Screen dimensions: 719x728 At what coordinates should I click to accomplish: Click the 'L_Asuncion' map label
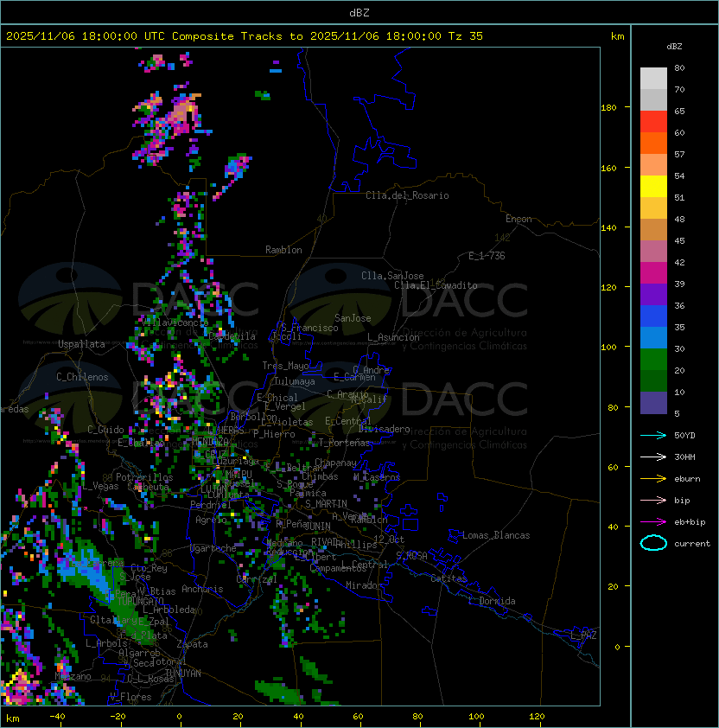click(393, 337)
